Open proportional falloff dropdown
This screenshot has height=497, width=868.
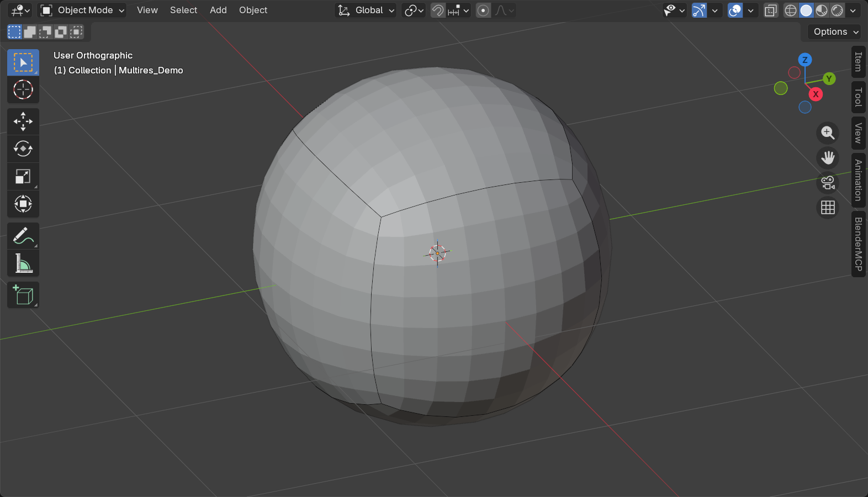click(504, 10)
